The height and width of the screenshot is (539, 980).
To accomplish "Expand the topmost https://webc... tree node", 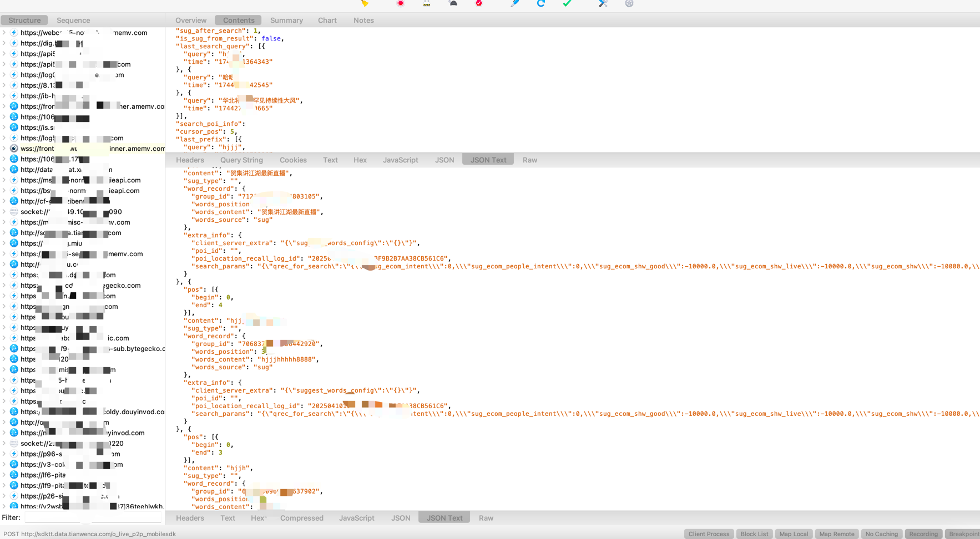I will click(4, 33).
